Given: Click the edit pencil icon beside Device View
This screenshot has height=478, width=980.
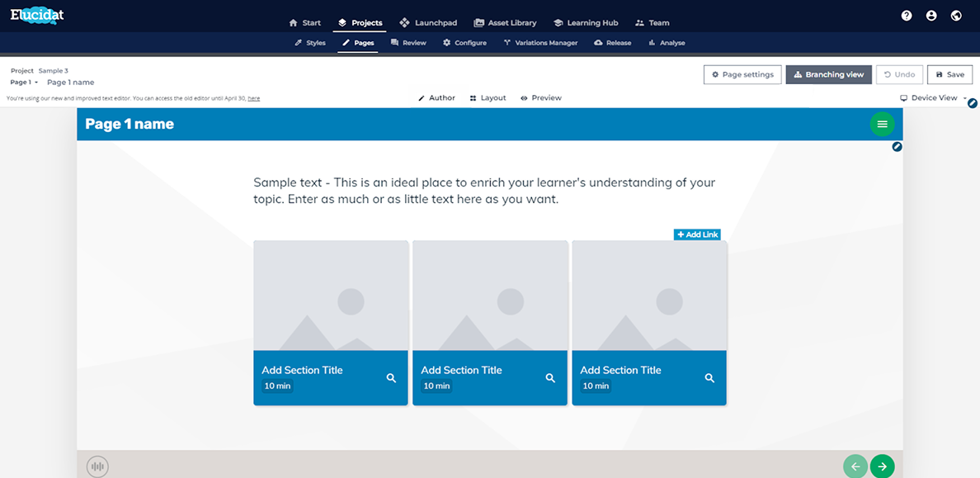Looking at the screenshot, I should point(973,103).
